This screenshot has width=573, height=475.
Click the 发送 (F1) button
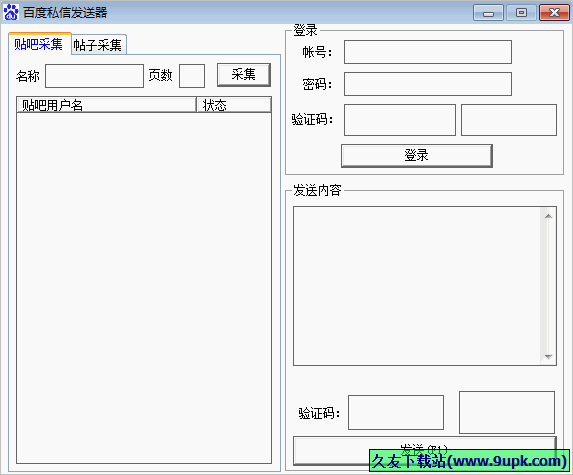(425, 450)
